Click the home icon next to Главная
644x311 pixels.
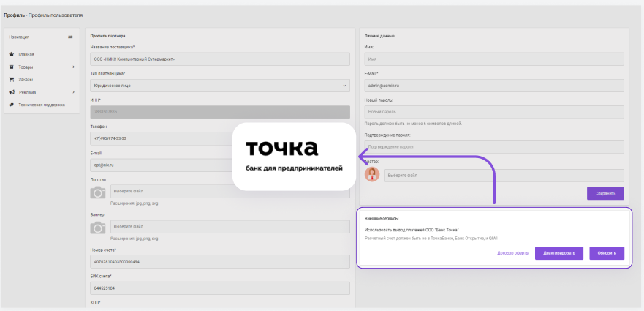click(12, 54)
